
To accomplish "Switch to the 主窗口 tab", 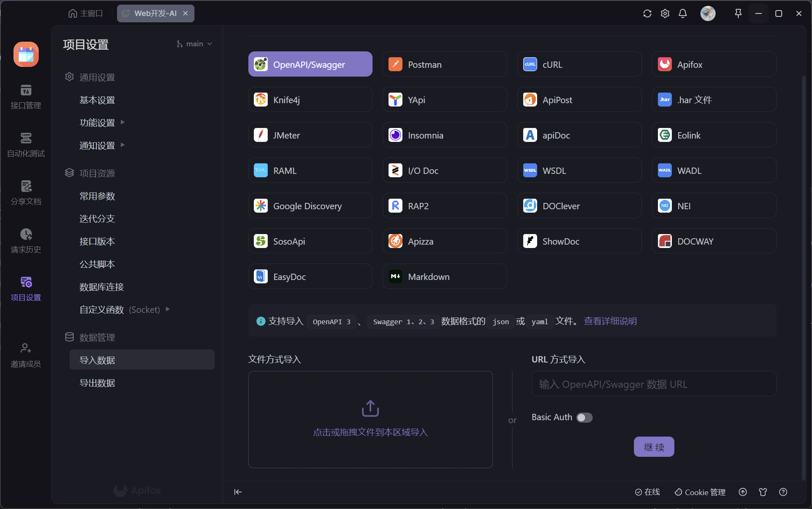I will (x=85, y=13).
